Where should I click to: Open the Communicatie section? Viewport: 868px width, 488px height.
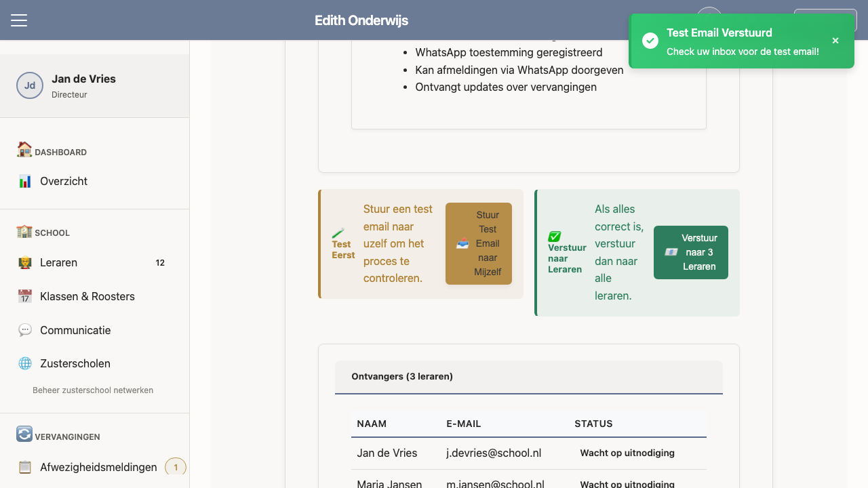[94, 330]
